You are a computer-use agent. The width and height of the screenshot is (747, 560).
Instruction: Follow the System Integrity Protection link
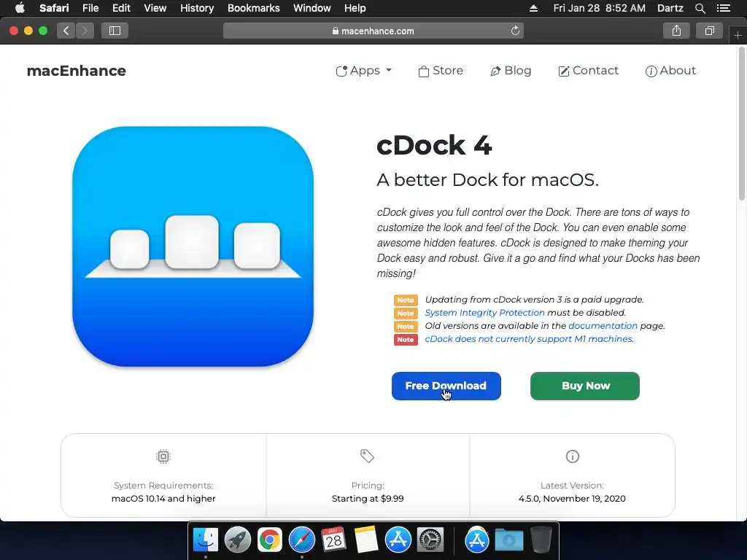coord(484,312)
